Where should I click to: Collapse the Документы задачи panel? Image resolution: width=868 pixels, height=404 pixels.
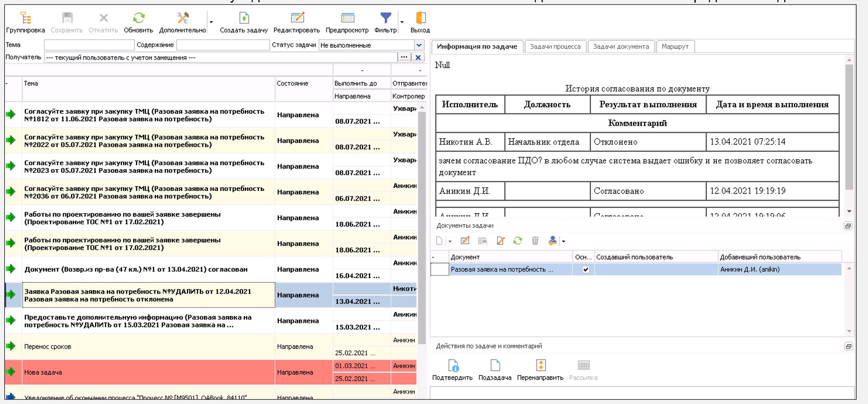click(848, 226)
